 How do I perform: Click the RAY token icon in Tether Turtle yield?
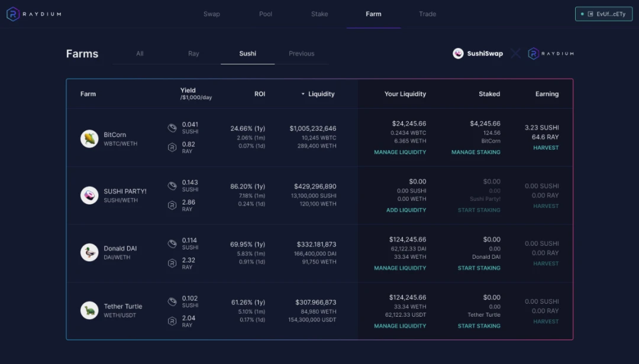(x=172, y=321)
